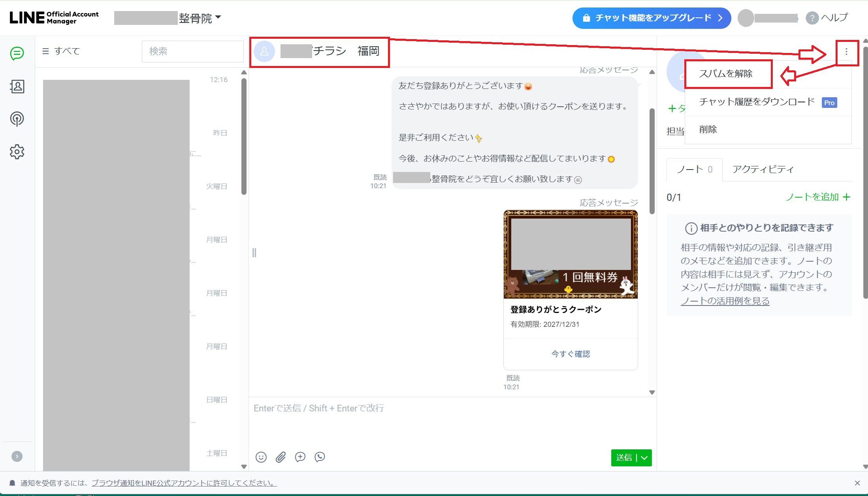Select 削除 from the menu
This screenshot has width=868, height=496.
768,130
